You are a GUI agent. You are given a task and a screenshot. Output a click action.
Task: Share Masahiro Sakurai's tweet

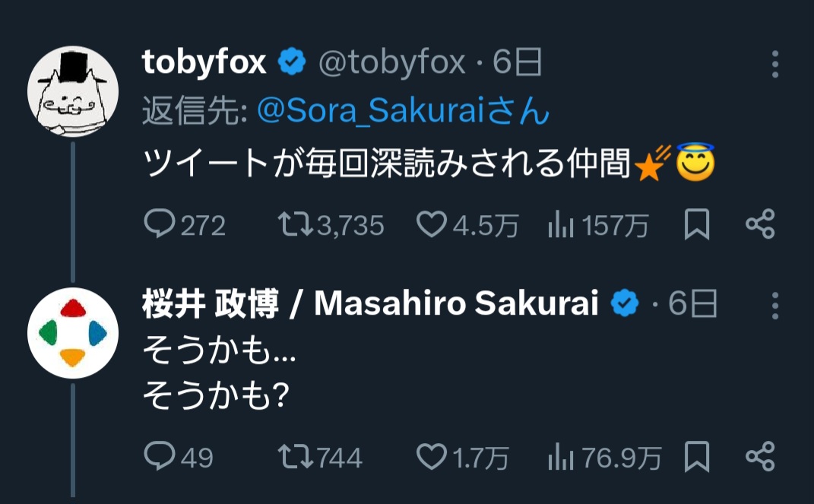coord(760,457)
